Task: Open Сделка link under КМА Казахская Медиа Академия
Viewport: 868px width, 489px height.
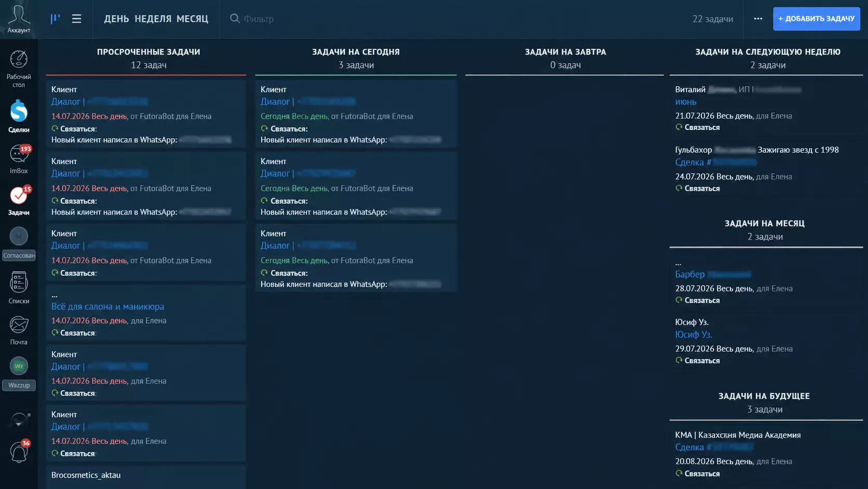Action: click(714, 447)
